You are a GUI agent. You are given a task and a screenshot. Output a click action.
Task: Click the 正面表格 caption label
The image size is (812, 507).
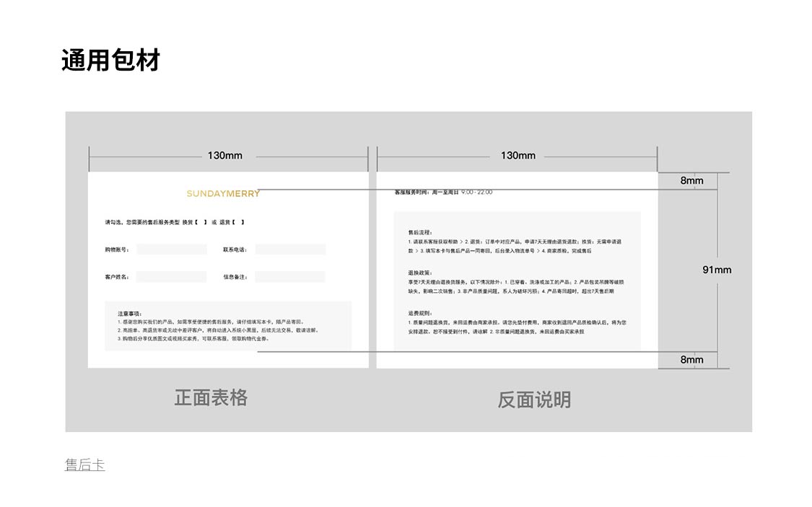point(211,397)
